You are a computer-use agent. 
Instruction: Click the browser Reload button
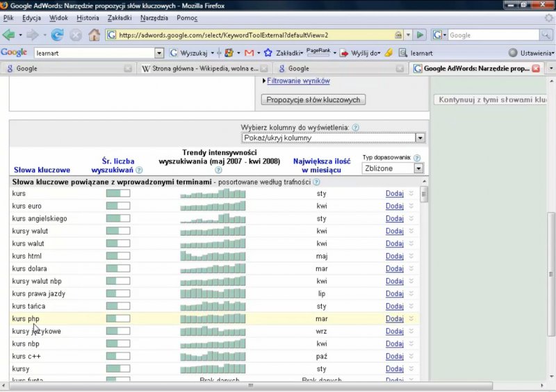[x=58, y=35]
